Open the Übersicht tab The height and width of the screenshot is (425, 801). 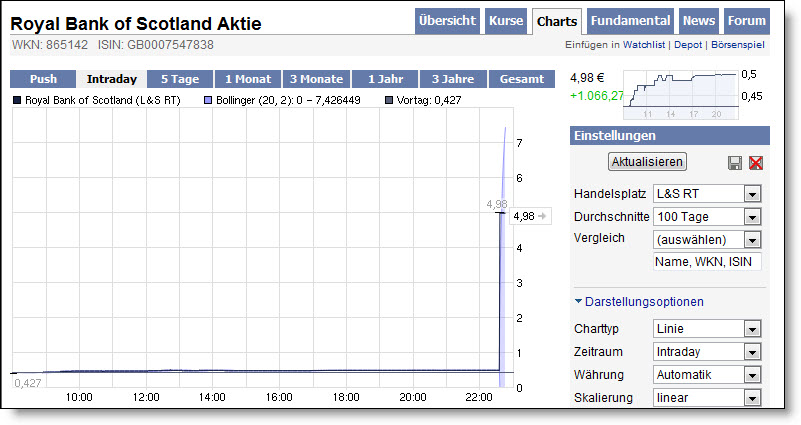(x=448, y=21)
